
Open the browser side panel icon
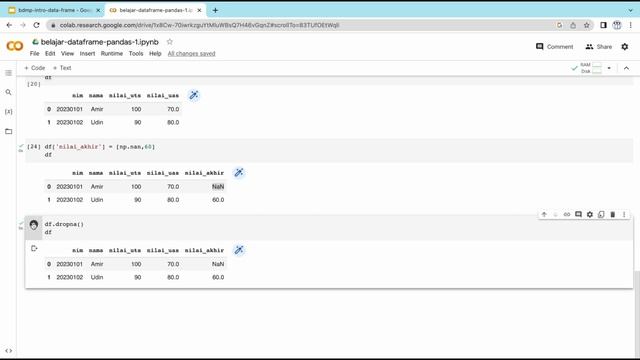coord(603,25)
